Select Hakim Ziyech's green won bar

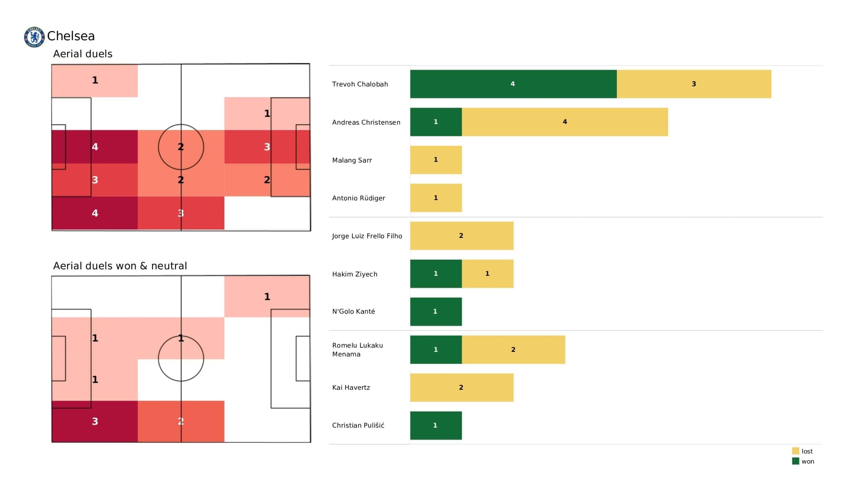coord(436,274)
